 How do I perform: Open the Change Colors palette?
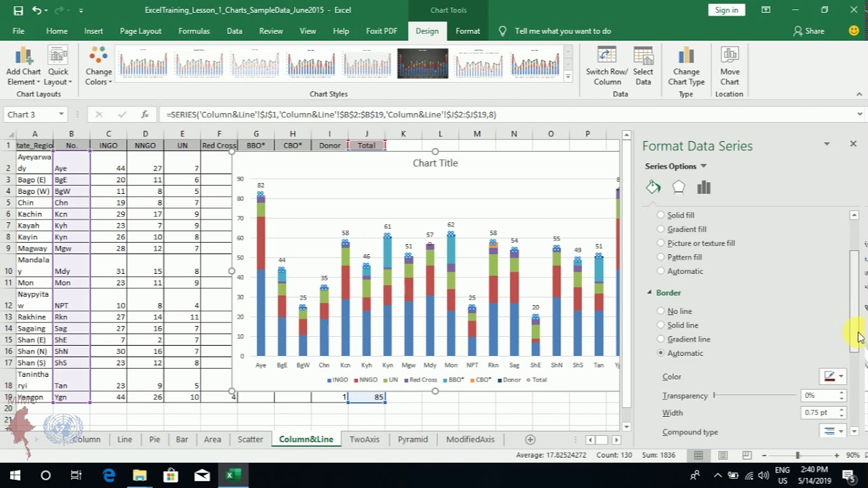coord(98,66)
